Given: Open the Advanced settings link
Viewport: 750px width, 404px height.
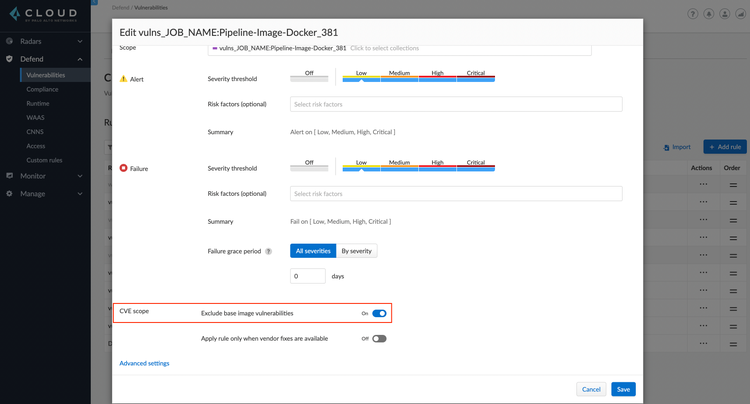Looking at the screenshot, I should (144, 363).
